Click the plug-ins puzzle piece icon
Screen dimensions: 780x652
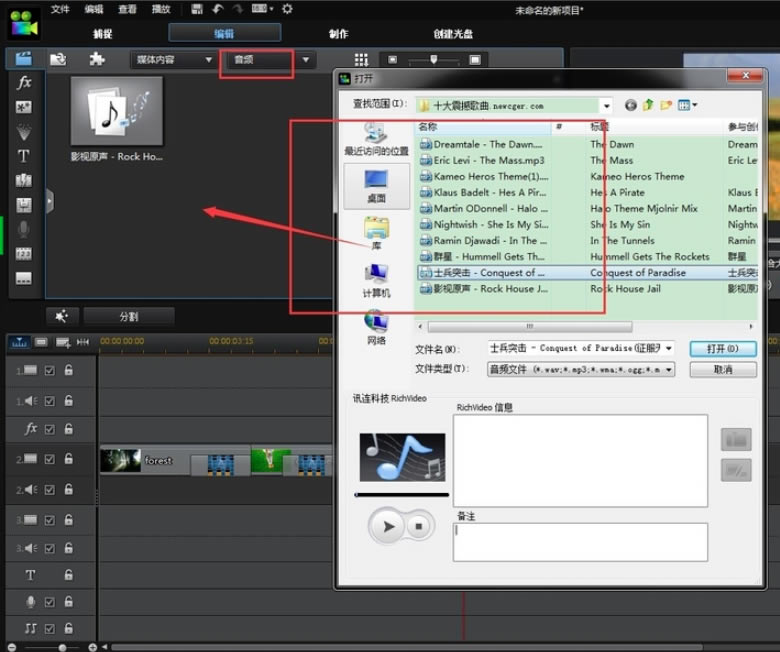96,59
